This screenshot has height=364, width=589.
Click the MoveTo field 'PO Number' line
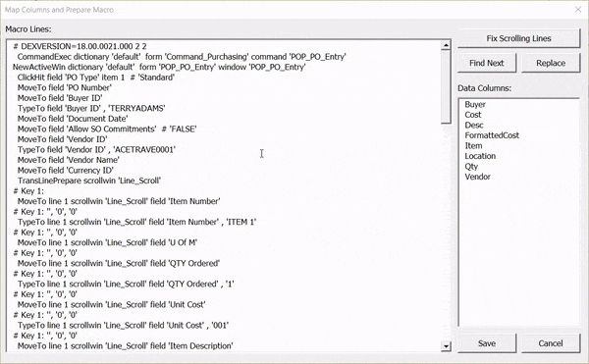pyautogui.click(x=64, y=87)
